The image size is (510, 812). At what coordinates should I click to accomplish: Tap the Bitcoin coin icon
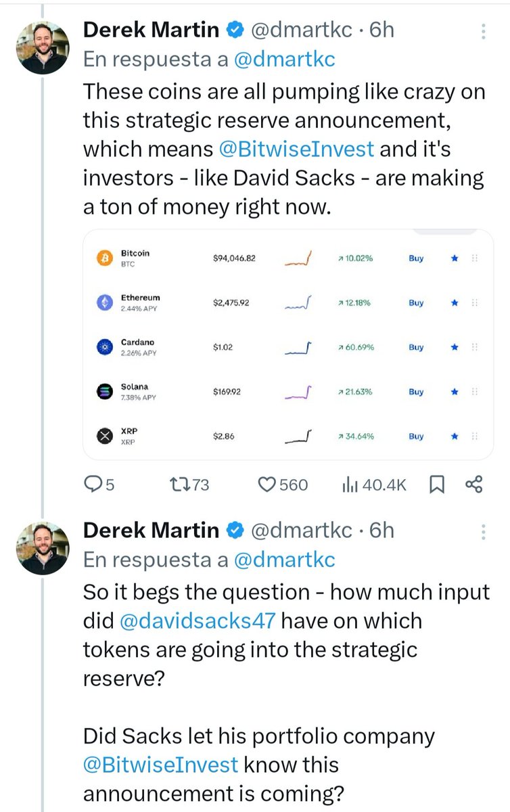(104, 258)
